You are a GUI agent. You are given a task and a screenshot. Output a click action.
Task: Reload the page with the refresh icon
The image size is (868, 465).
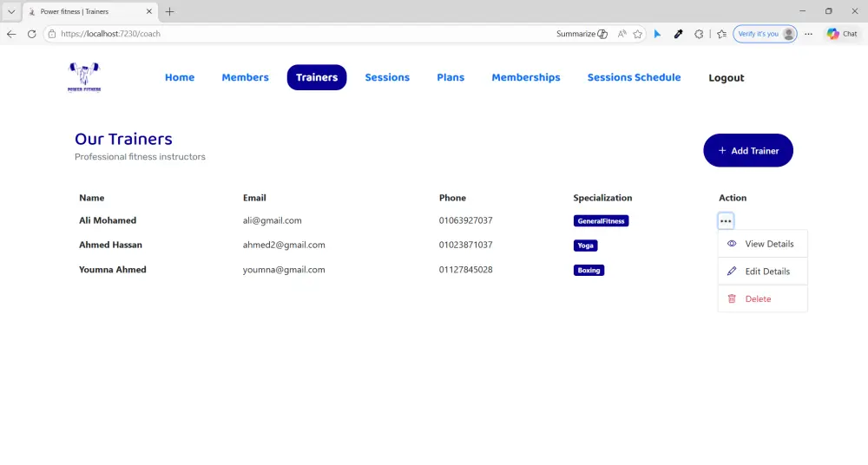31,34
